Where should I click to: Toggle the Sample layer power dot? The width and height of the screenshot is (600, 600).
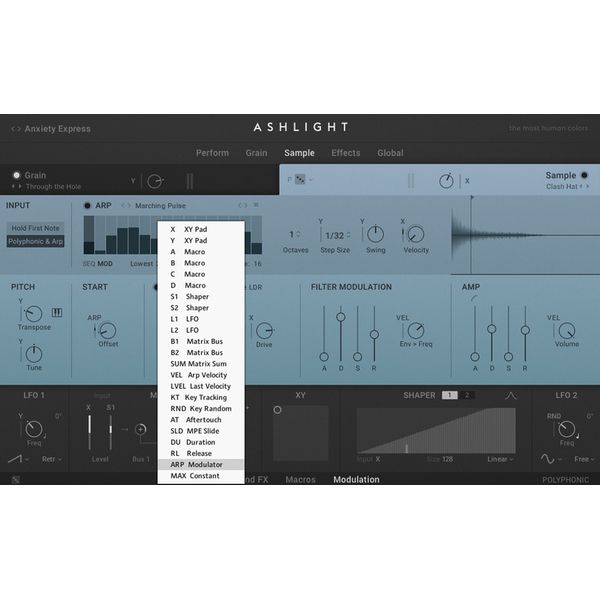pos(584,175)
